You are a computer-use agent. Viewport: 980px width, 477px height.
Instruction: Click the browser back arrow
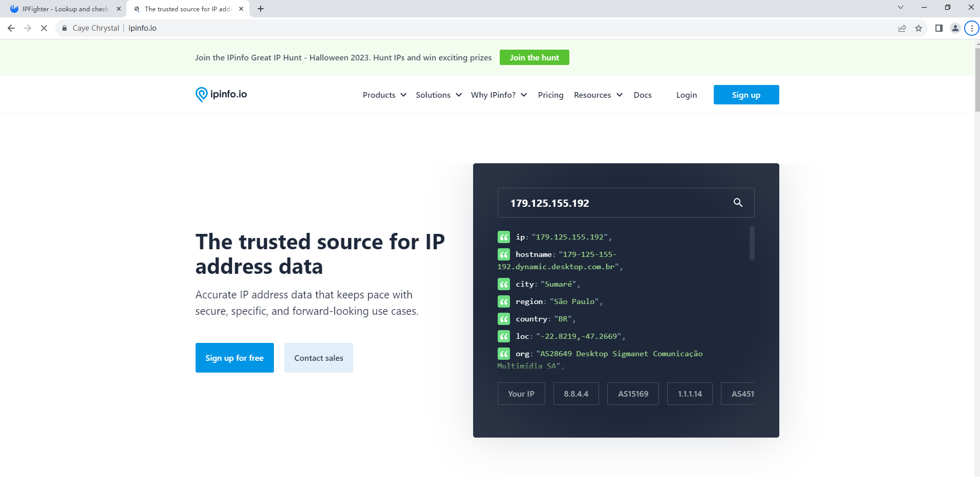[x=11, y=28]
